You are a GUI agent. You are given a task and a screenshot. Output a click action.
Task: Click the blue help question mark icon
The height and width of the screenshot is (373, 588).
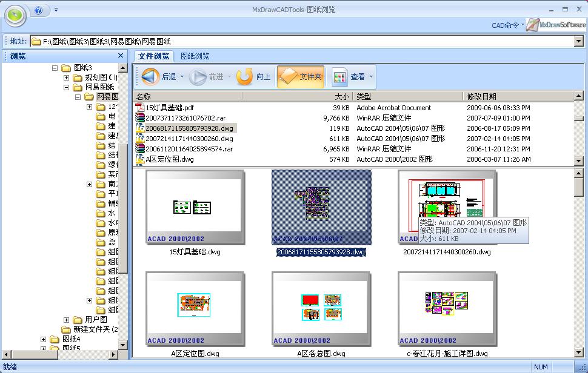[x=39, y=10]
